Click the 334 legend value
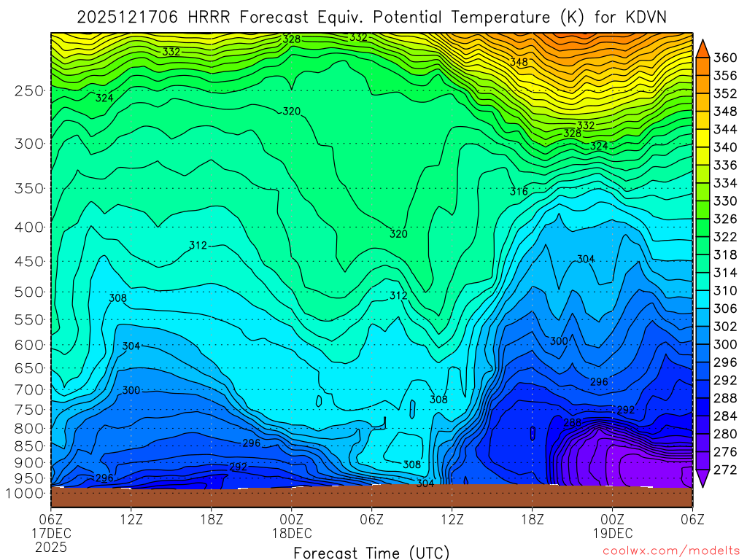Image resolution: width=747 pixels, height=560 pixels. [725, 183]
